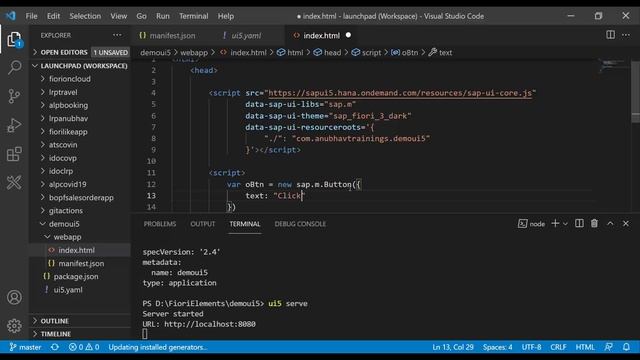Screen dimensions: 640x360
Task: Click the master branch indicator
Action: coord(25,347)
